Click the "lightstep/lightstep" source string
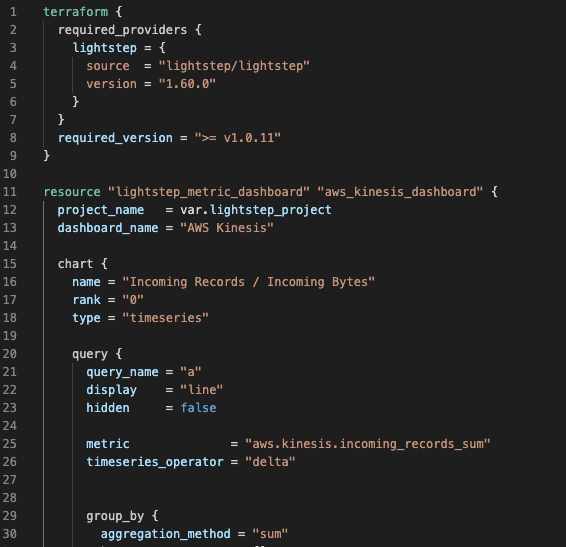This screenshot has width=566, height=547. click(234, 66)
